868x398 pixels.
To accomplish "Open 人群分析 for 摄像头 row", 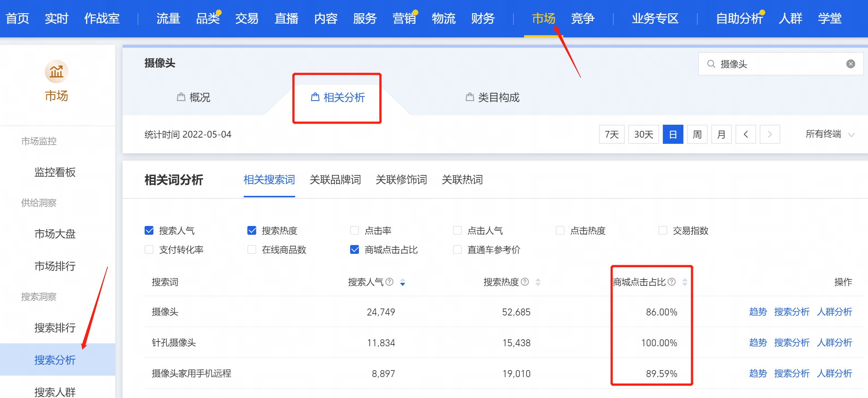I will click(835, 312).
